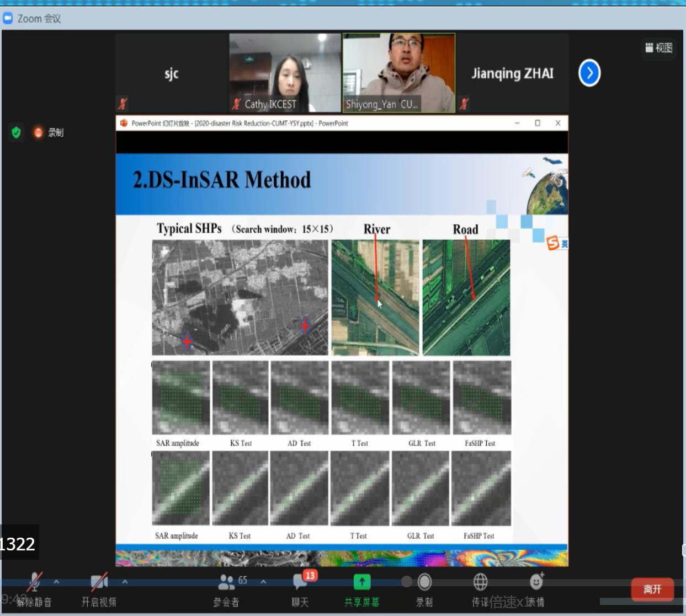The width and height of the screenshot is (686, 616).
Task: Unmute microphone using the 解除静音 button
Action: tap(34, 588)
